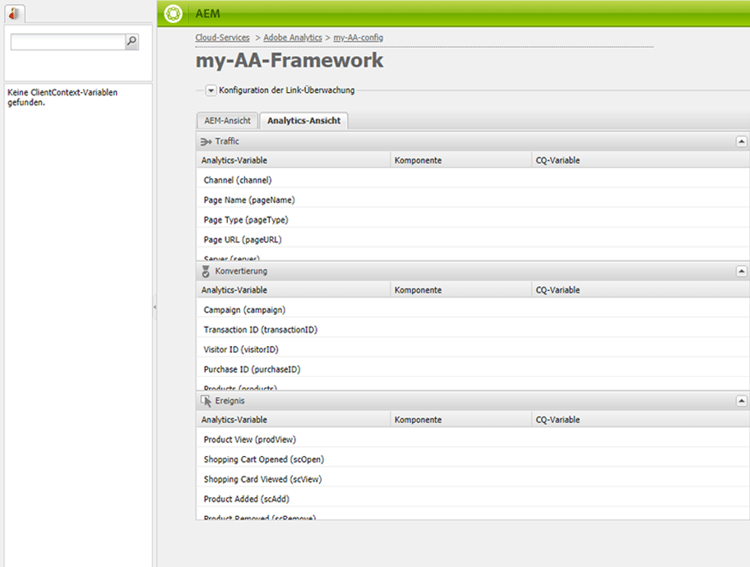The width and height of the screenshot is (750, 567).
Task: Click Ereignis CQ-Variable column header
Action: 641,420
